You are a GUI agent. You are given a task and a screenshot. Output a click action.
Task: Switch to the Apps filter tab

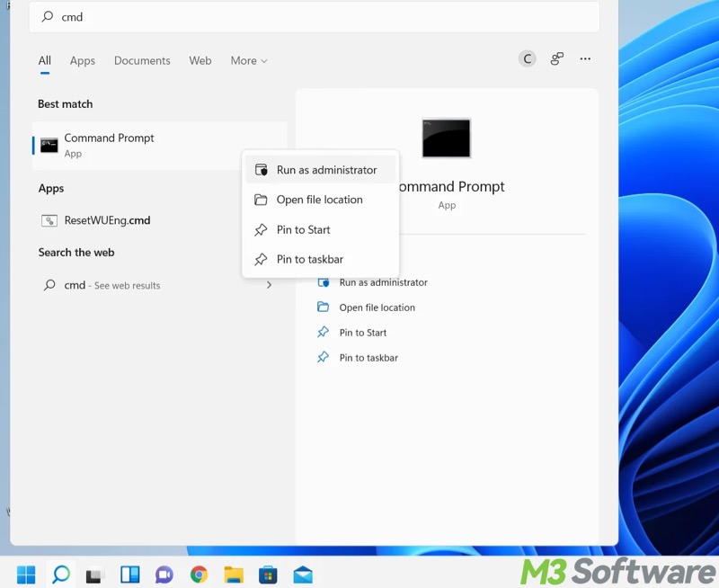click(x=83, y=61)
